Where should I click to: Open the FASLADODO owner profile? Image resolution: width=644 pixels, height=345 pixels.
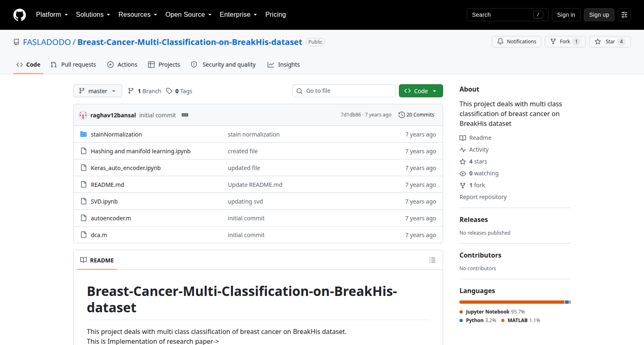tap(47, 42)
